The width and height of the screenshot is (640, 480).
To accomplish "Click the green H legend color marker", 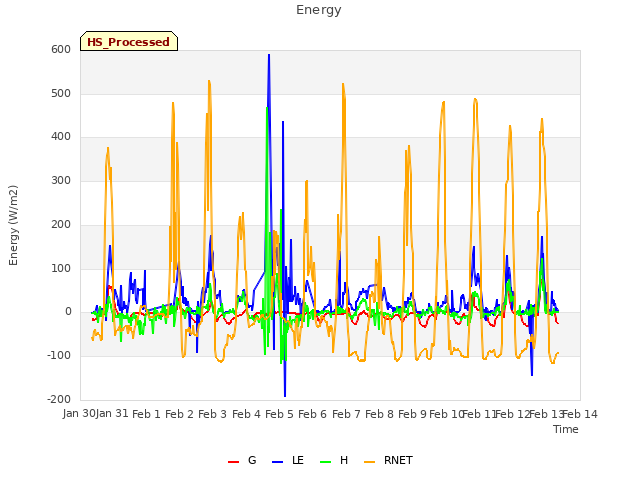I will tap(325, 462).
